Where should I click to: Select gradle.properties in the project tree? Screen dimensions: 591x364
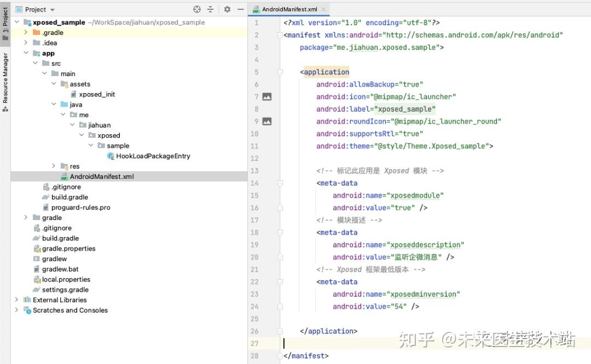pyautogui.click(x=67, y=249)
